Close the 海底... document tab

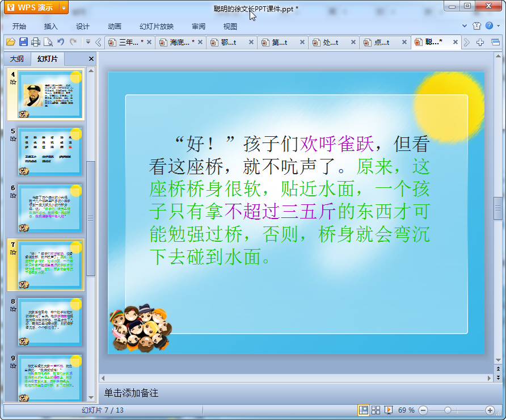200,42
